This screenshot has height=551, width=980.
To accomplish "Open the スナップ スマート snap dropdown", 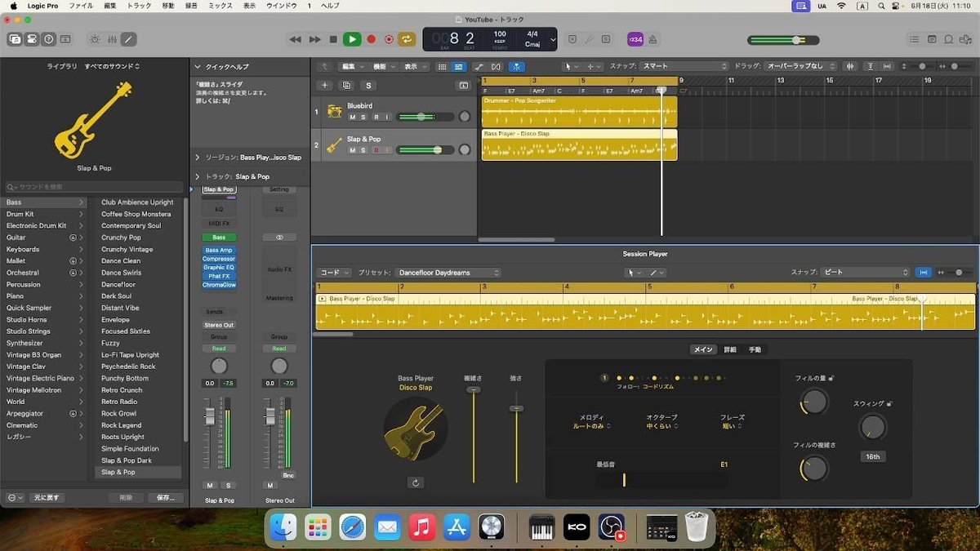I will [684, 66].
